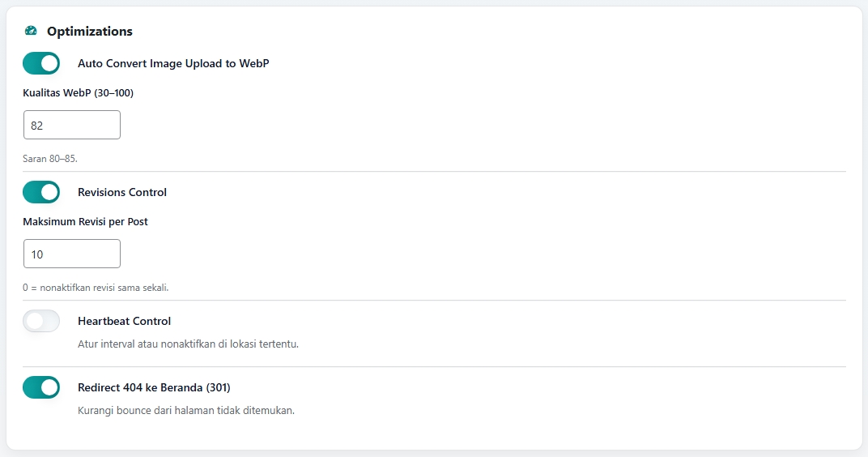Viewport: 868px width, 457px height.
Task: Enable the Heartbeat Control toggle
Action: tap(41, 321)
